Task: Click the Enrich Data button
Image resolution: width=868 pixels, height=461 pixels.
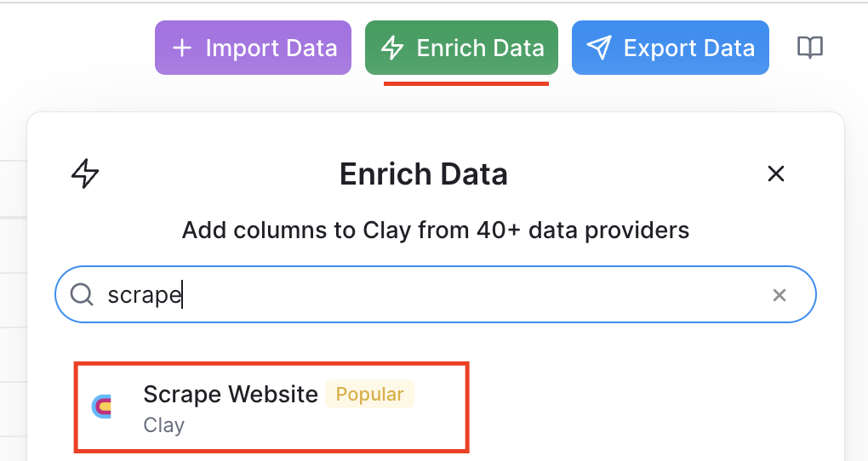Action: [461, 48]
